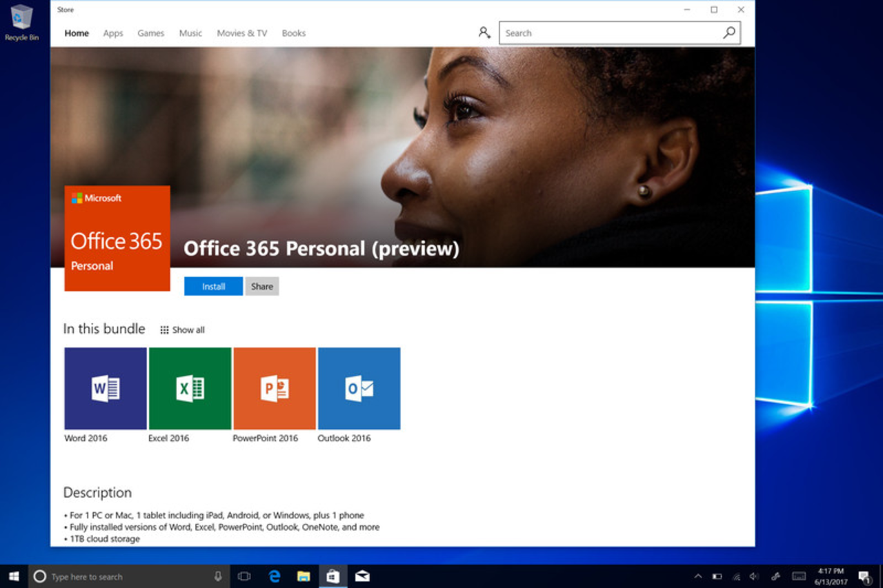Mute the speaker in the system tray
This screenshot has height=588, width=883.
point(753,576)
